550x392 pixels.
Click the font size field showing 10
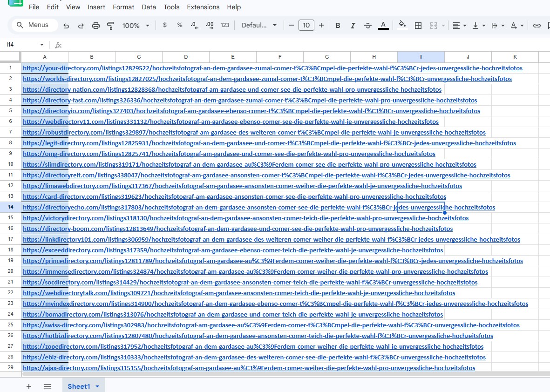306,25
